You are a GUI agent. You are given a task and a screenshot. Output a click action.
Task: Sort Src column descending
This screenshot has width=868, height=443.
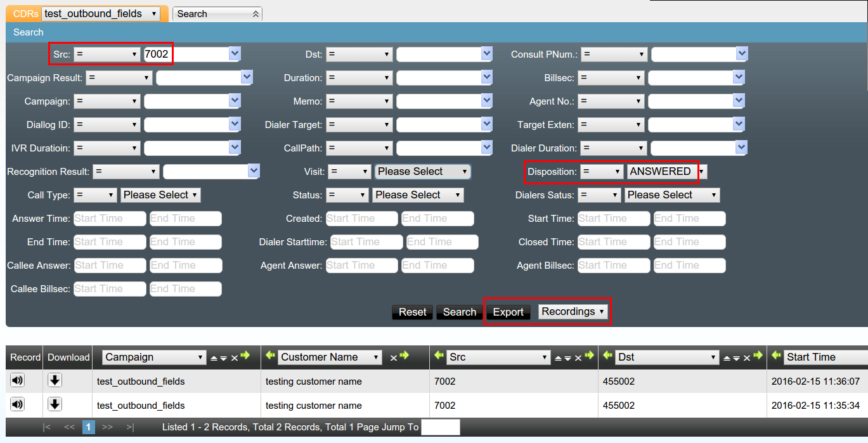click(x=567, y=358)
